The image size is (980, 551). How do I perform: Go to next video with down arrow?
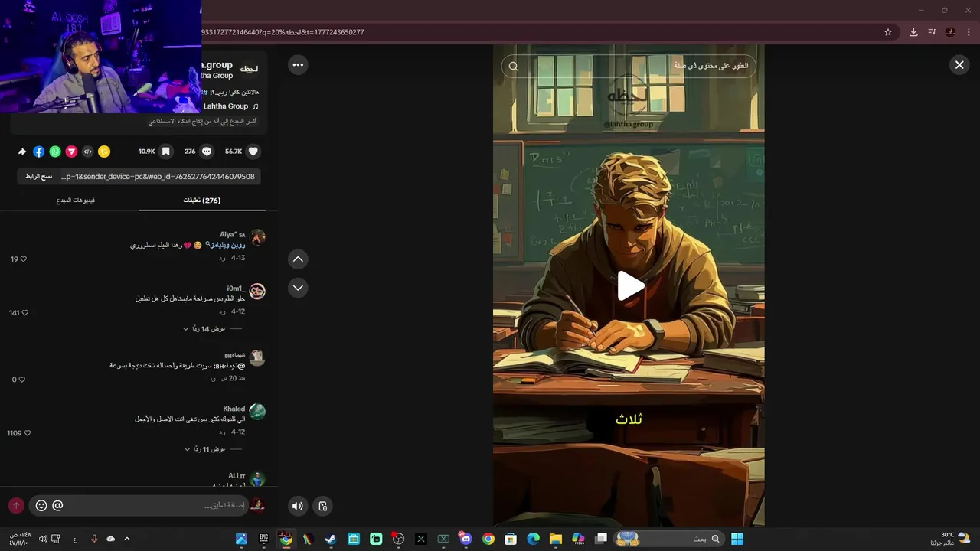click(x=298, y=288)
